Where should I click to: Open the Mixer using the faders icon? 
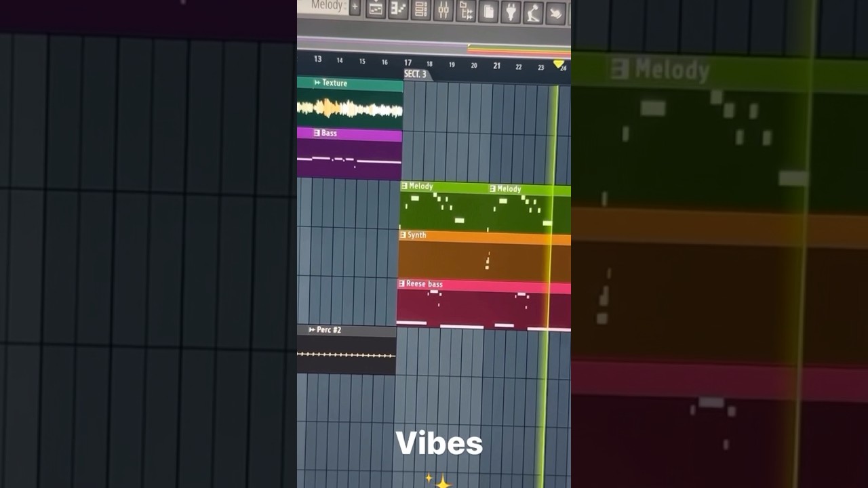pos(443,10)
